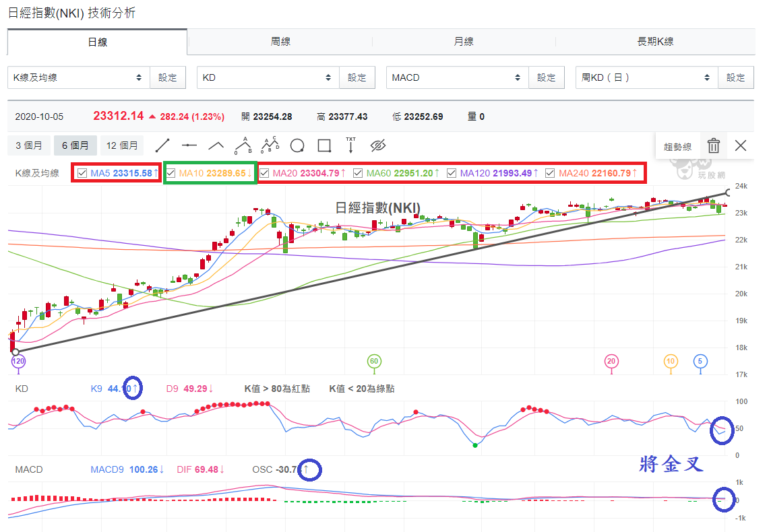The height and width of the screenshot is (532, 769).
Task: Click the date 2020-10-05
Action: [x=39, y=117]
